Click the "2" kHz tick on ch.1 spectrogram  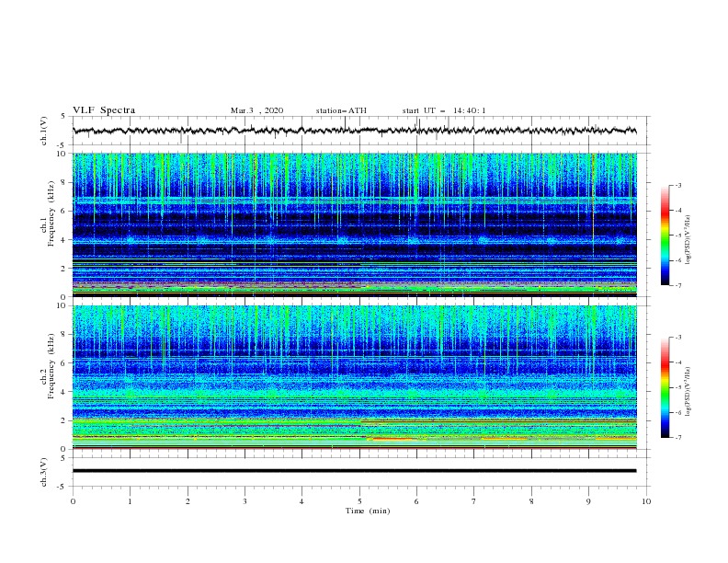pyautogui.click(x=63, y=269)
